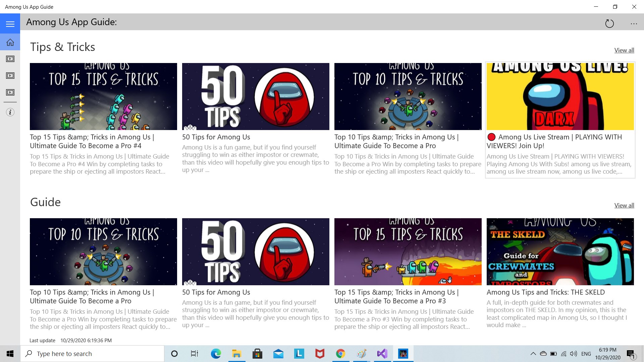The height and width of the screenshot is (362, 644).
Task: Open THE SKELD guide thumbnail
Action: [x=560, y=252]
